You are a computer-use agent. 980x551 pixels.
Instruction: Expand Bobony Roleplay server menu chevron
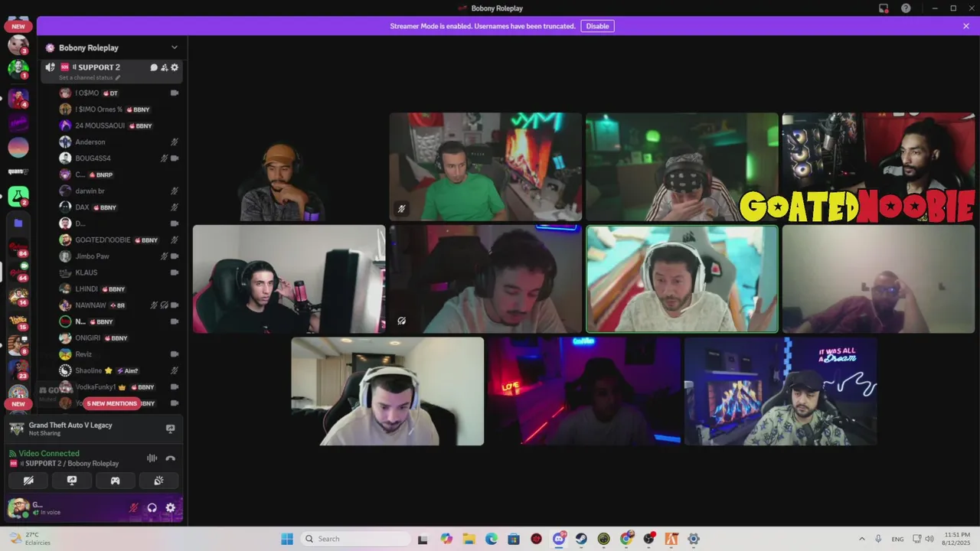coord(174,47)
